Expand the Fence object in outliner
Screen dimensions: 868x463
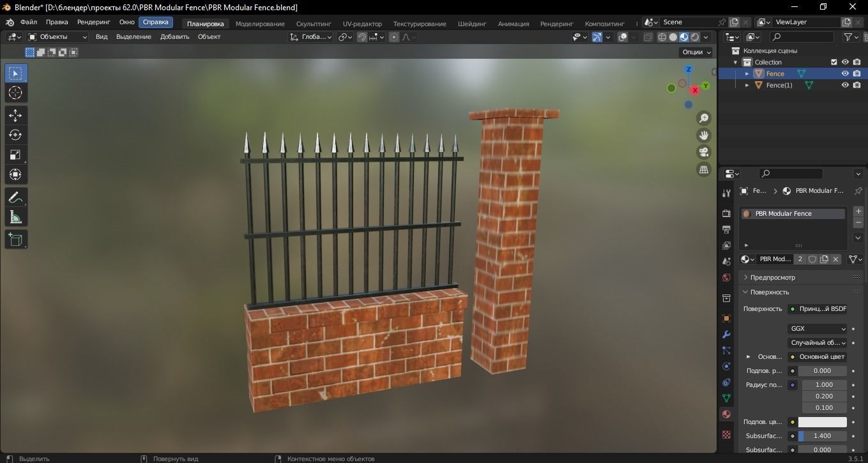[x=747, y=73]
